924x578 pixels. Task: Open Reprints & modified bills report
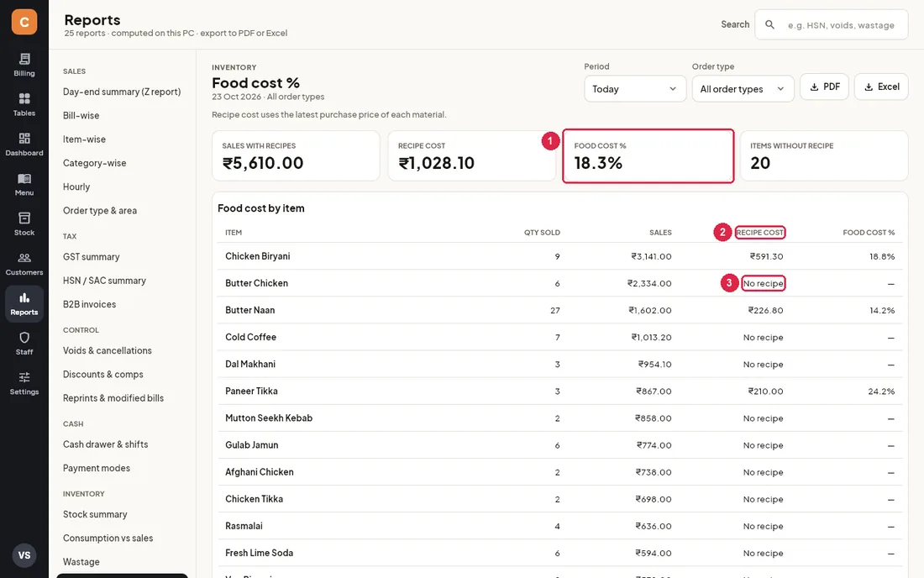(x=113, y=397)
